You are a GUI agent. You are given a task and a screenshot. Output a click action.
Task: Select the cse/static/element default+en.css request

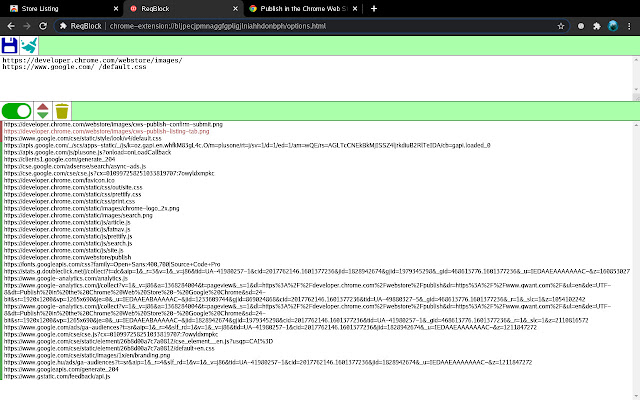(x=109, y=348)
